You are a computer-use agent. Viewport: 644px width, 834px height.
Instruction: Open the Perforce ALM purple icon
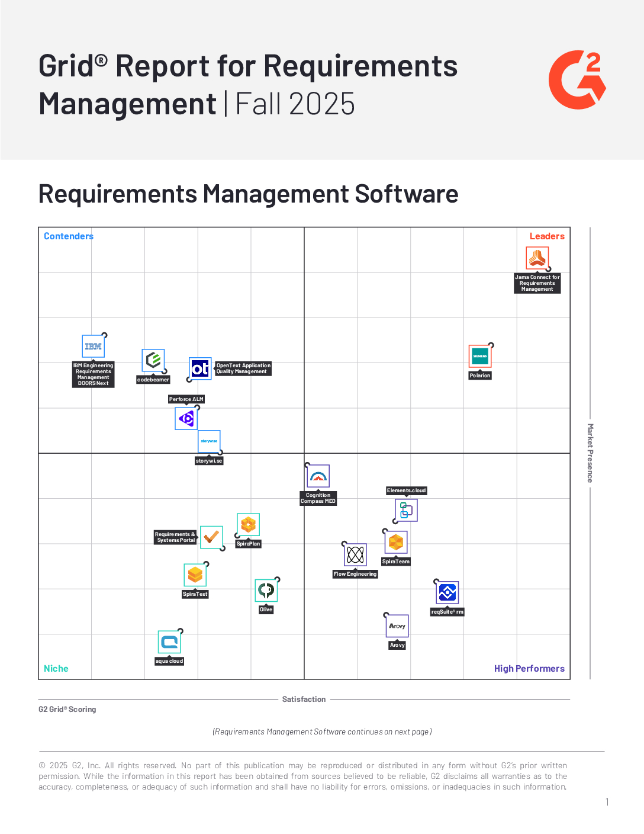[x=186, y=419]
